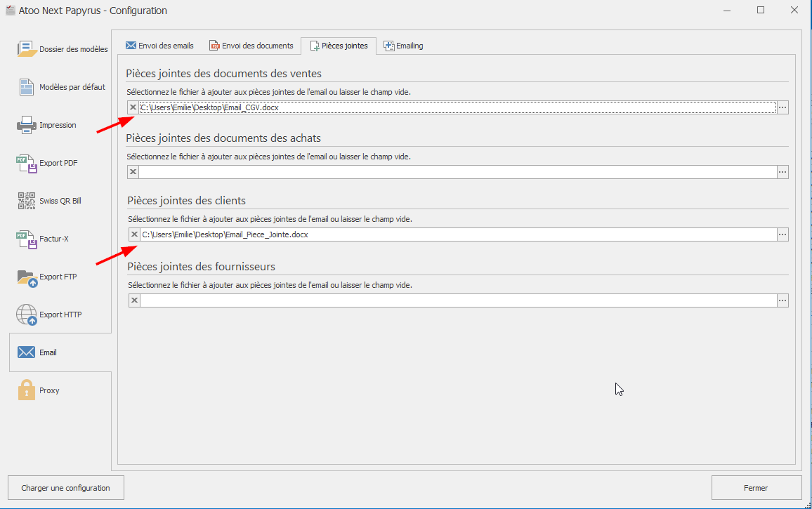Open the Dossier des modèles section
Image resolution: width=812 pixels, height=509 pixels.
click(61, 49)
